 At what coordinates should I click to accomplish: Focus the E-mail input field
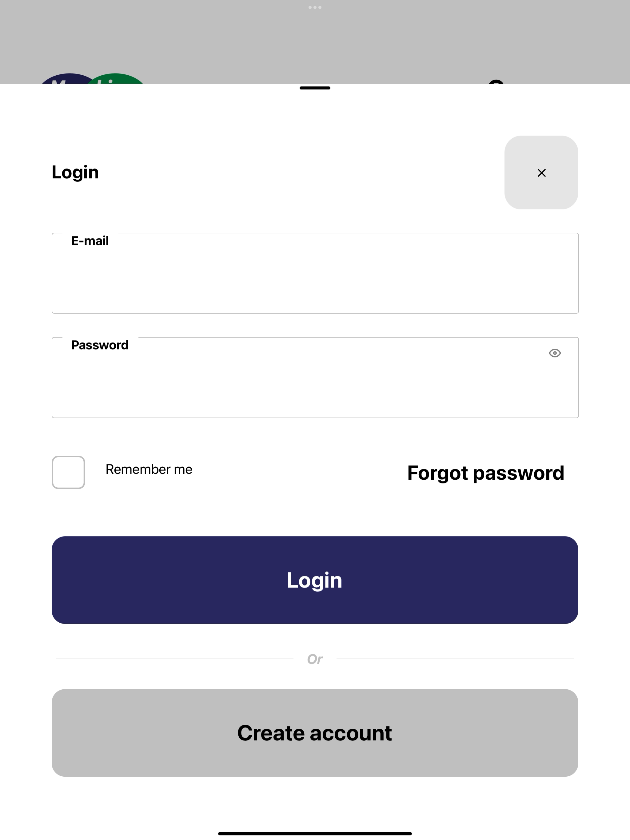click(315, 273)
